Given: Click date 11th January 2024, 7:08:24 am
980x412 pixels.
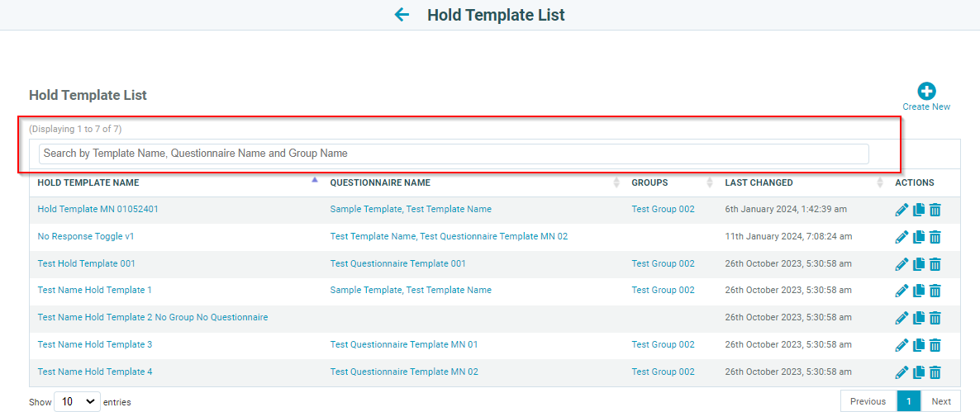Looking at the screenshot, I should click(x=788, y=237).
